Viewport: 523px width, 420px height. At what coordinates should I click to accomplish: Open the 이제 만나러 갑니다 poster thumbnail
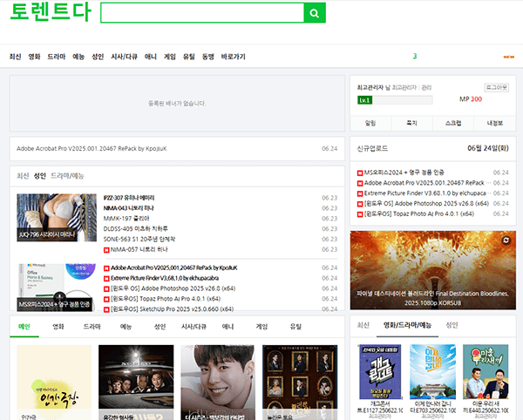pos(432,372)
